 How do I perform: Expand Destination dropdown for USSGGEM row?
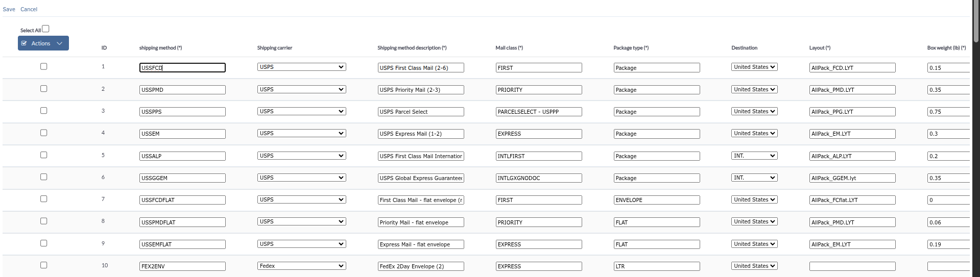coord(754,178)
